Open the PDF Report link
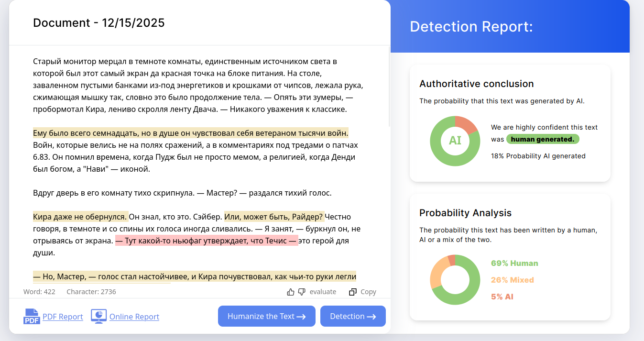The height and width of the screenshot is (341, 644). tap(63, 317)
